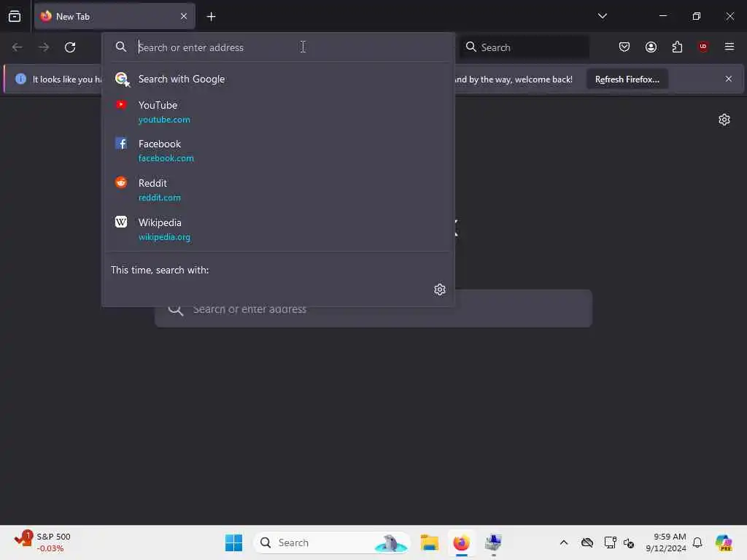Open new tab page personalize gear

[x=724, y=120]
